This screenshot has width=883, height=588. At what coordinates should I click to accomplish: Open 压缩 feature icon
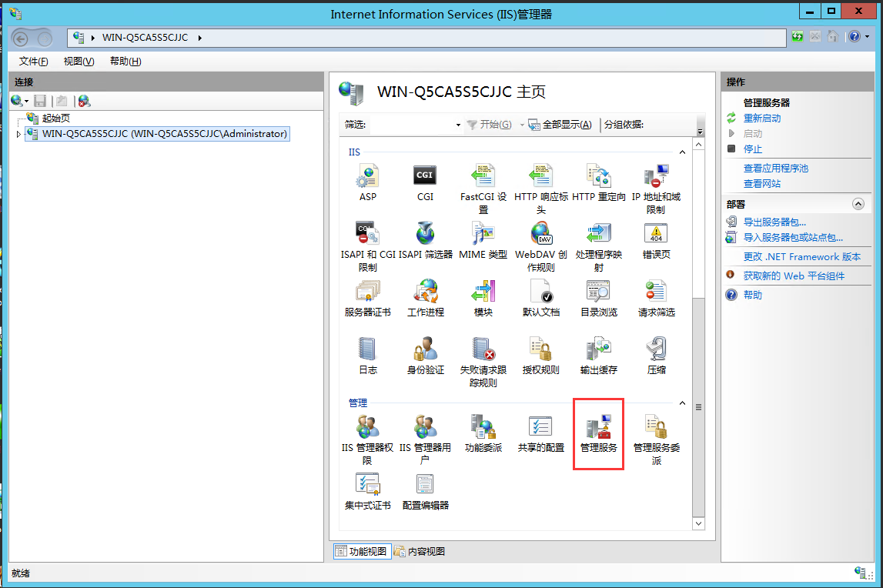656,356
